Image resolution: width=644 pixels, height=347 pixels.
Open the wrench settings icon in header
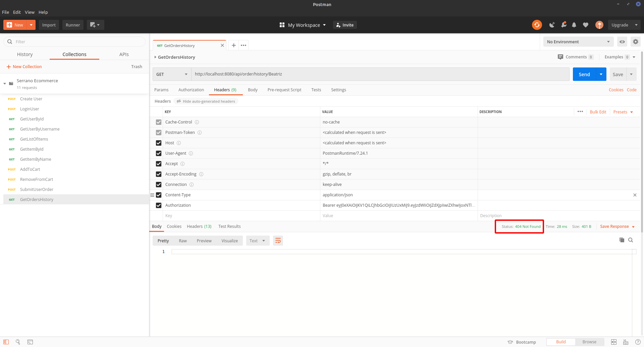coord(563,25)
